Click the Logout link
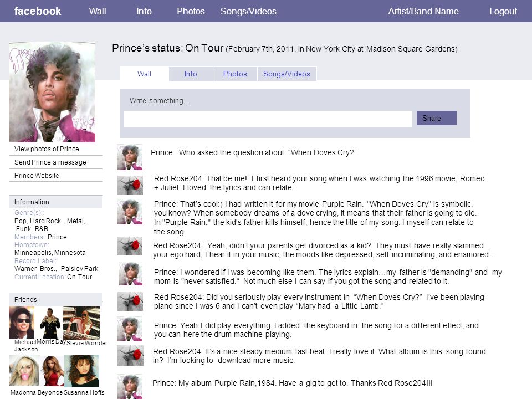This screenshot has height=399, width=532. click(x=503, y=11)
